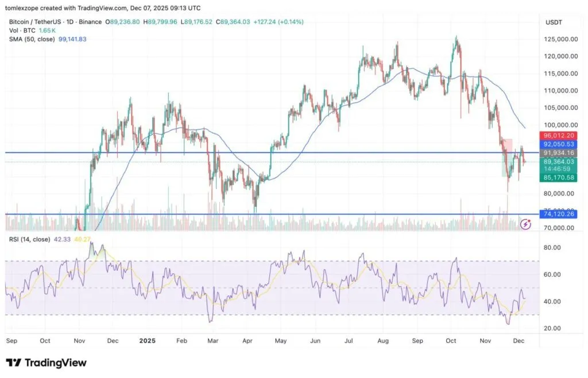Click the gray 91,934.16 price label

tap(558, 153)
